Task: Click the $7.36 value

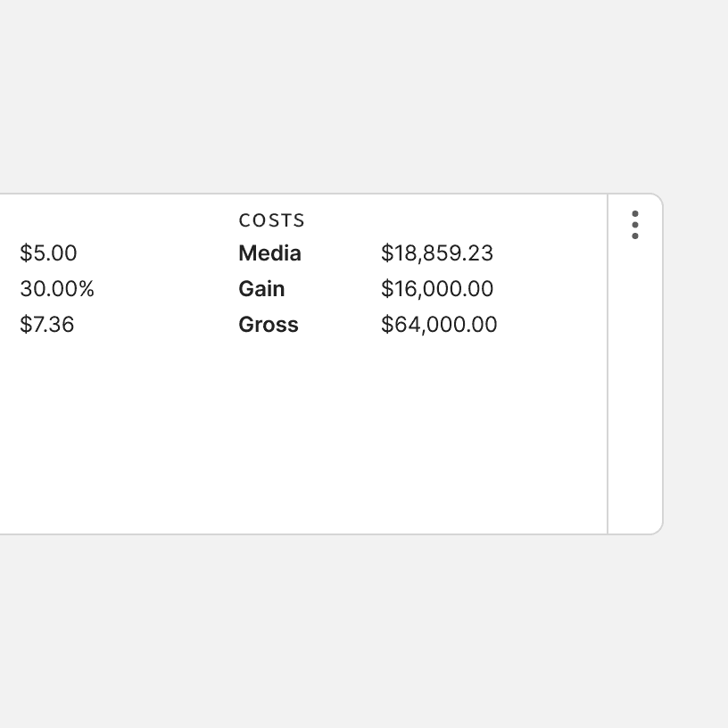Action: (47, 325)
